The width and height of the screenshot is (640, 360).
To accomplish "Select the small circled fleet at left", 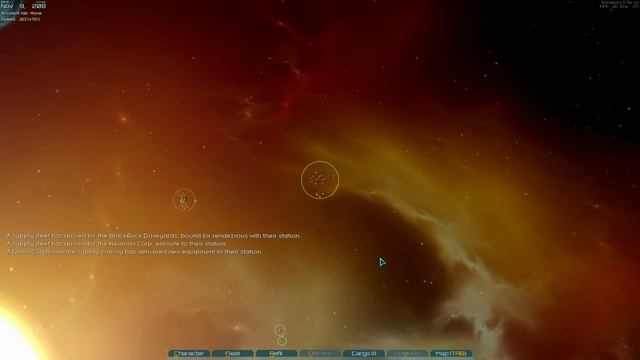I will [184, 200].
